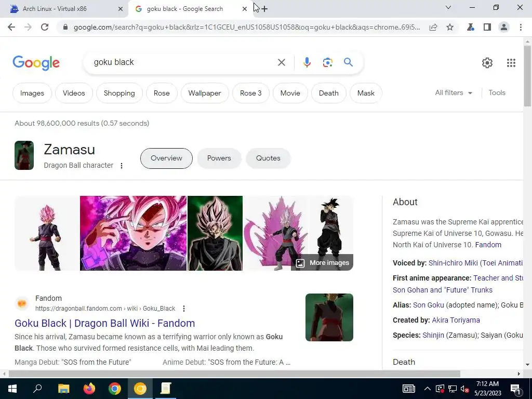Launch File Explorer from the taskbar
This screenshot has height=399, width=532.
point(63,389)
